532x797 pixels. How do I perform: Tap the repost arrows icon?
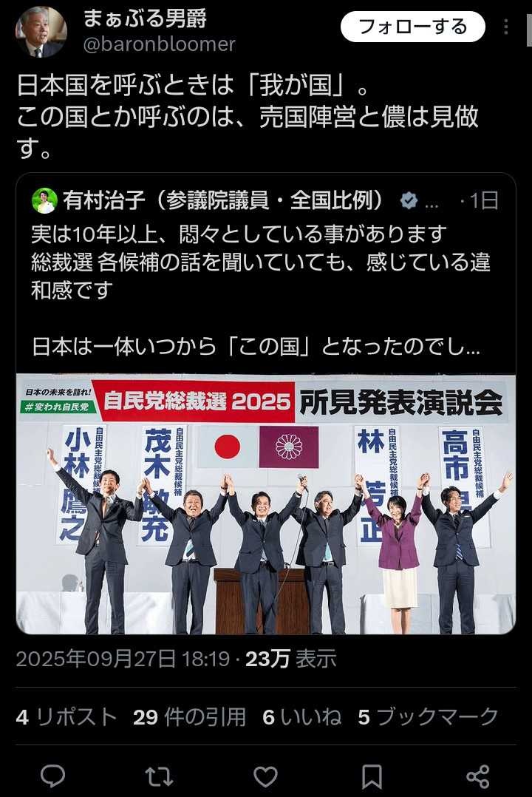pyautogui.click(x=159, y=776)
